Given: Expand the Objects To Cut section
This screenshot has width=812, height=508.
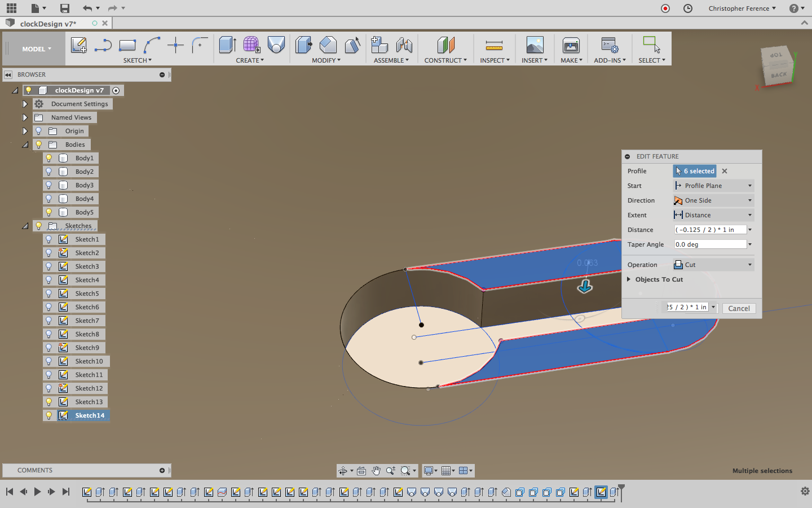Looking at the screenshot, I should click(x=629, y=279).
